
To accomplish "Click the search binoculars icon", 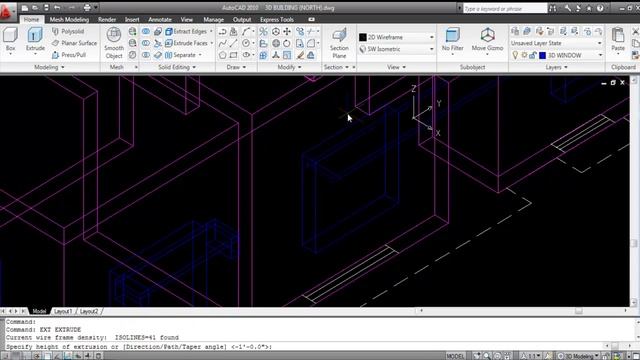I will [552, 8].
